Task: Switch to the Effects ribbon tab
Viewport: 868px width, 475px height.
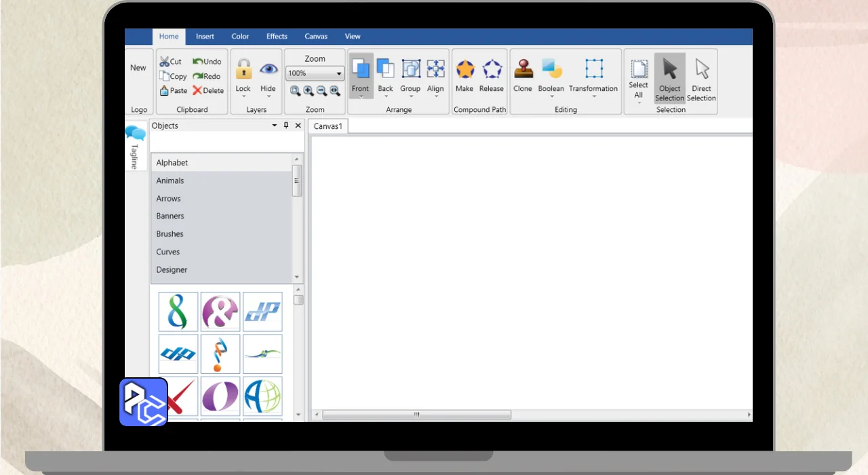Action: pyautogui.click(x=277, y=37)
